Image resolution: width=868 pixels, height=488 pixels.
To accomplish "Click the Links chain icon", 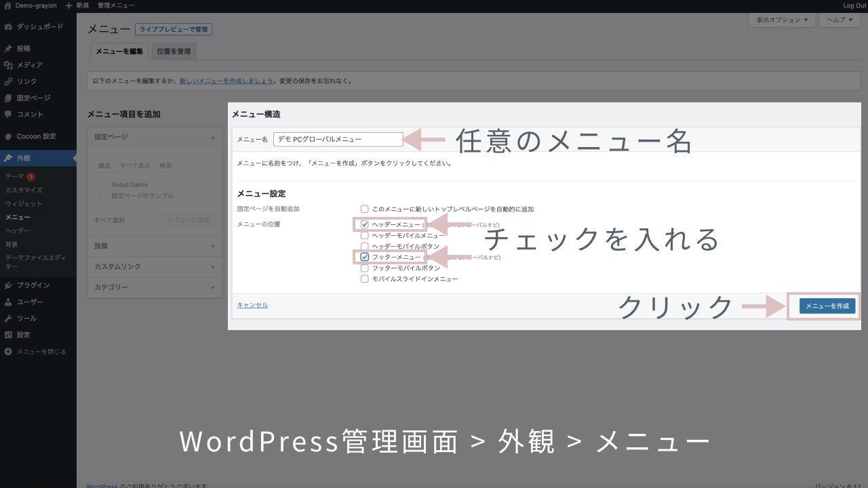I will pyautogui.click(x=7, y=81).
